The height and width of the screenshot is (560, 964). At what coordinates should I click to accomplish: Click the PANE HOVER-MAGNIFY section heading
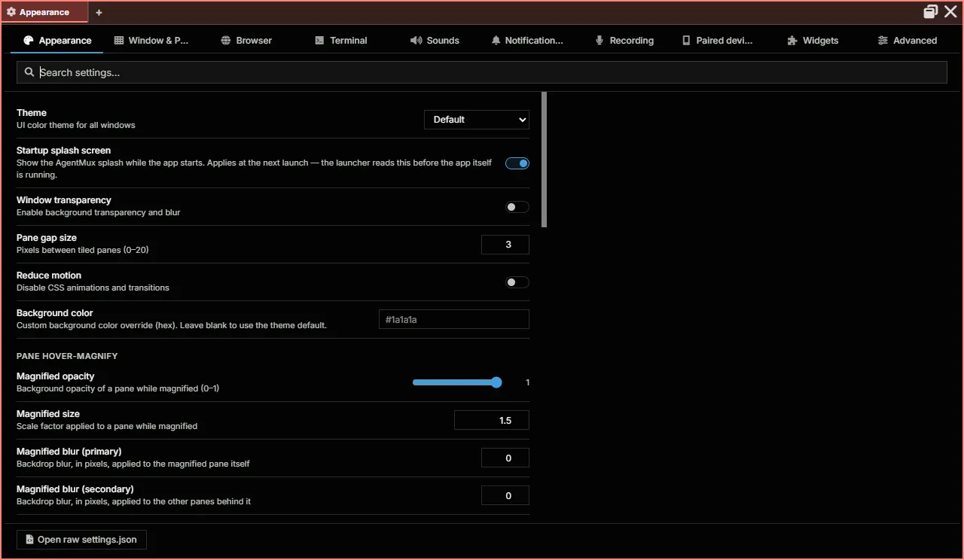67,356
